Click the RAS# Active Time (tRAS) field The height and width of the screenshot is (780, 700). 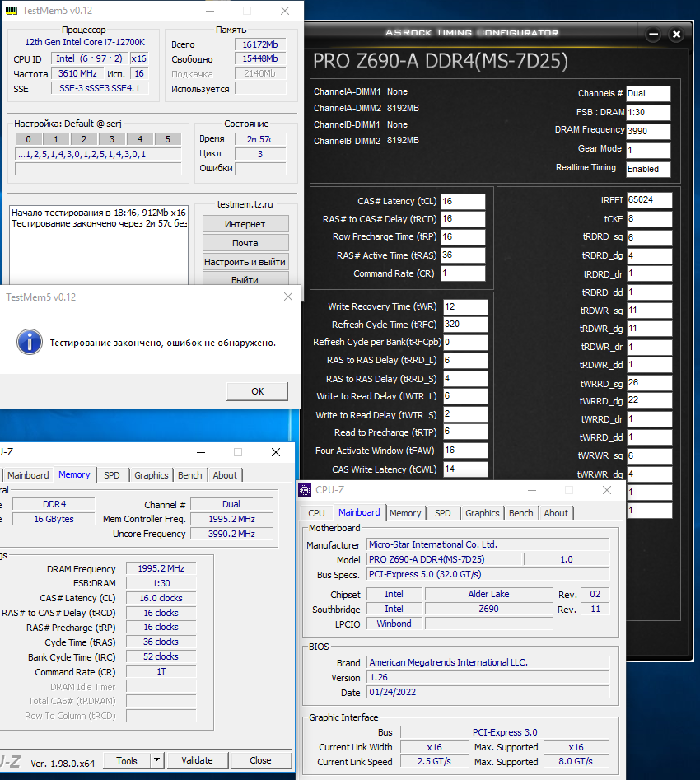pos(463,255)
